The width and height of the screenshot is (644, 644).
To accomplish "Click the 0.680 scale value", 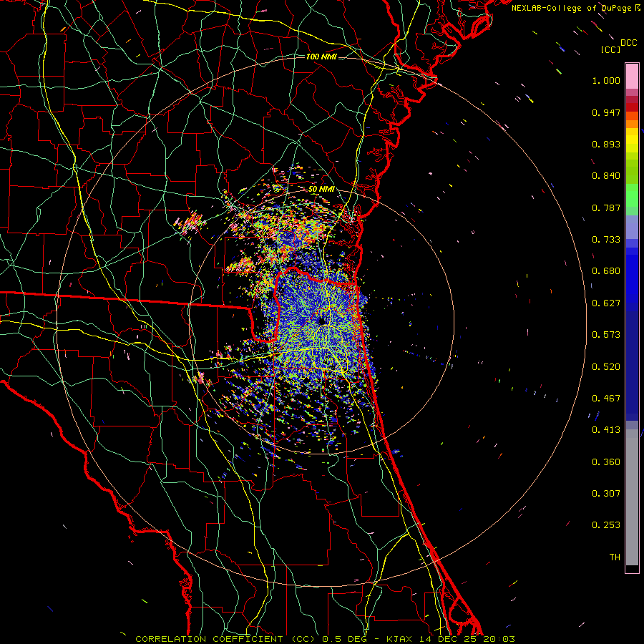I will (x=606, y=271).
